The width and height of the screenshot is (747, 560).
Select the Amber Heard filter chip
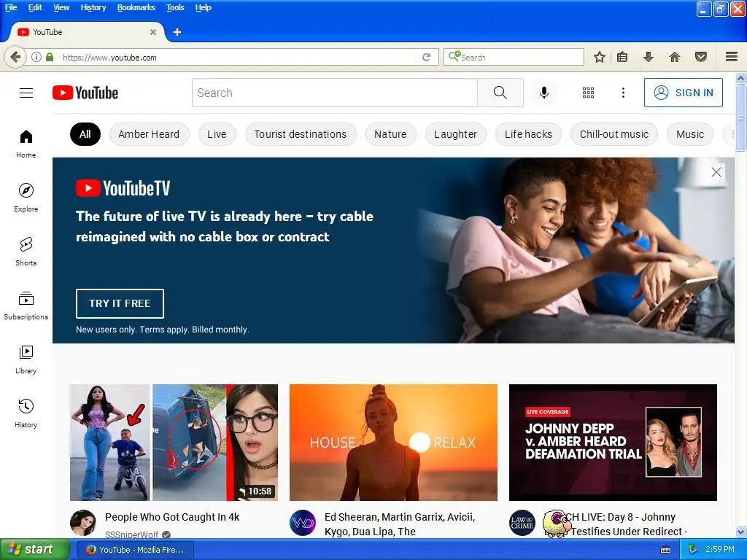149,134
